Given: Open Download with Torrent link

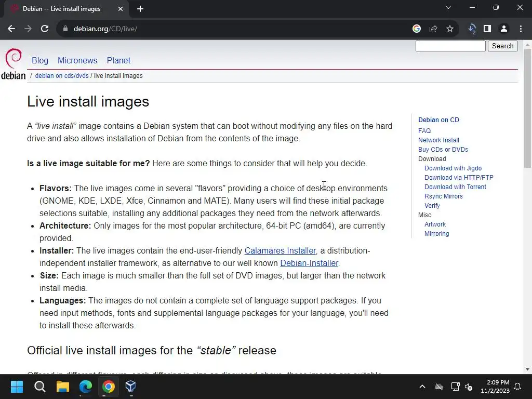Looking at the screenshot, I should point(455,187).
